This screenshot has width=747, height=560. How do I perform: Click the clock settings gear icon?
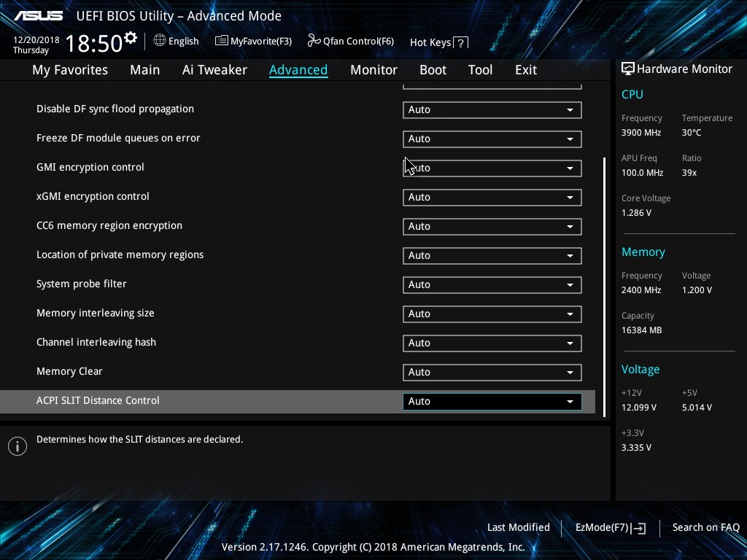click(130, 38)
